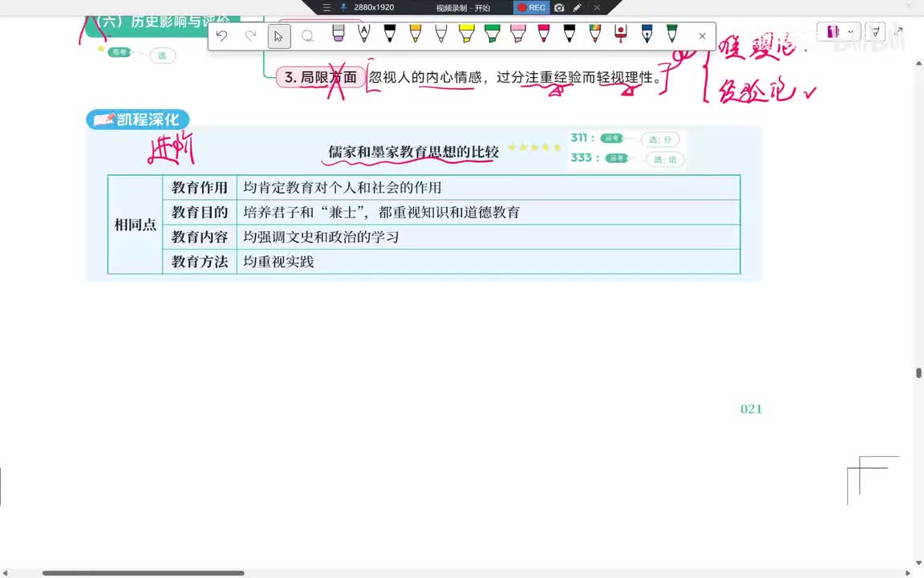Select the white pen

(x=441, y=33)
